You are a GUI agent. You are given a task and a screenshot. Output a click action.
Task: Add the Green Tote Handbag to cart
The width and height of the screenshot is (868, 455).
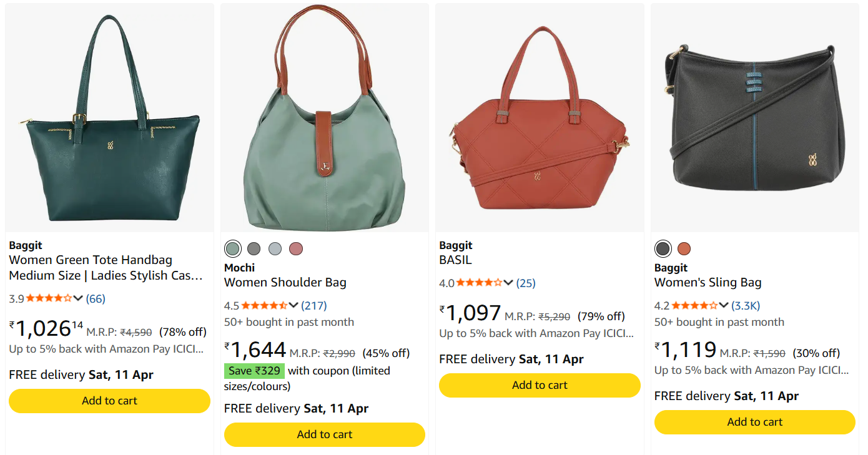coord(109,401)
